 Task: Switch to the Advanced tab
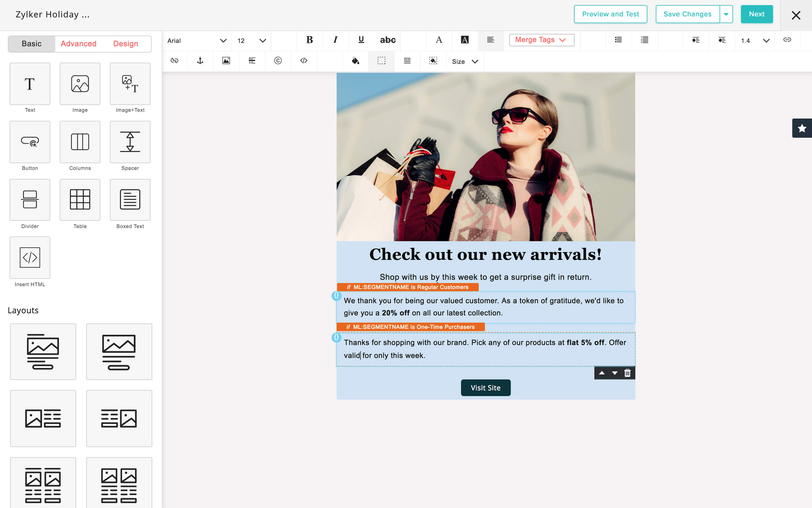(x=78, y=44)
